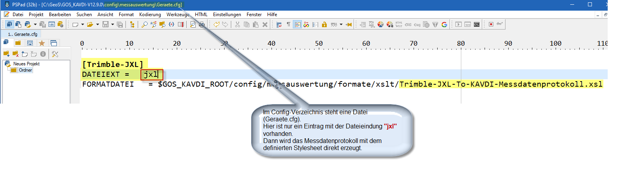Screen dimensions: 644x169
Task: Click the Cut scissors icon
Action: (237, 24)
